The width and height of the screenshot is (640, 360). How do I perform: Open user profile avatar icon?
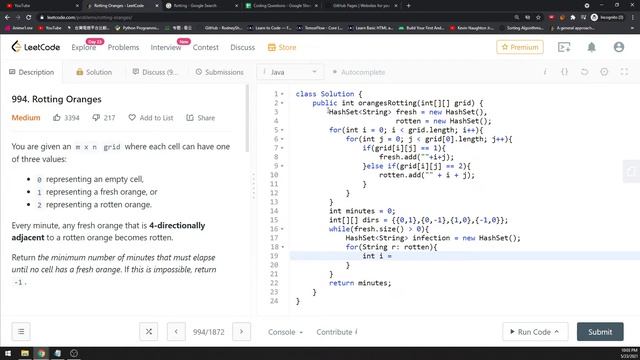click(x=619, y=47)
